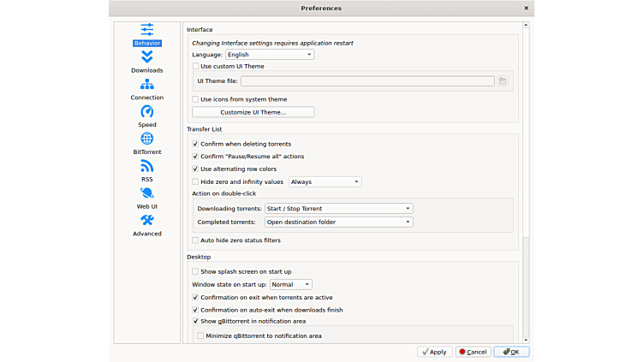644x362 pixels.
Task: Open the Speed settings page
Action: click(x=146, y=116)
